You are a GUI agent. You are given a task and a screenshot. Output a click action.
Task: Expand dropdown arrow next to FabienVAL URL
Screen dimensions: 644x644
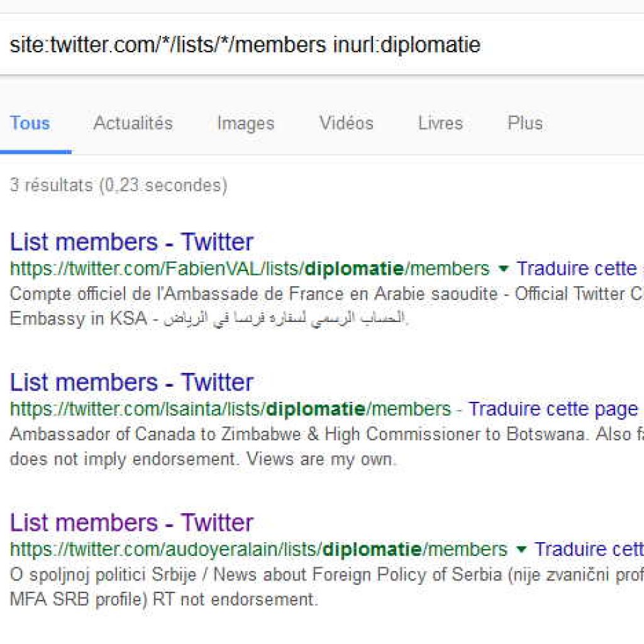pos(503,269)
